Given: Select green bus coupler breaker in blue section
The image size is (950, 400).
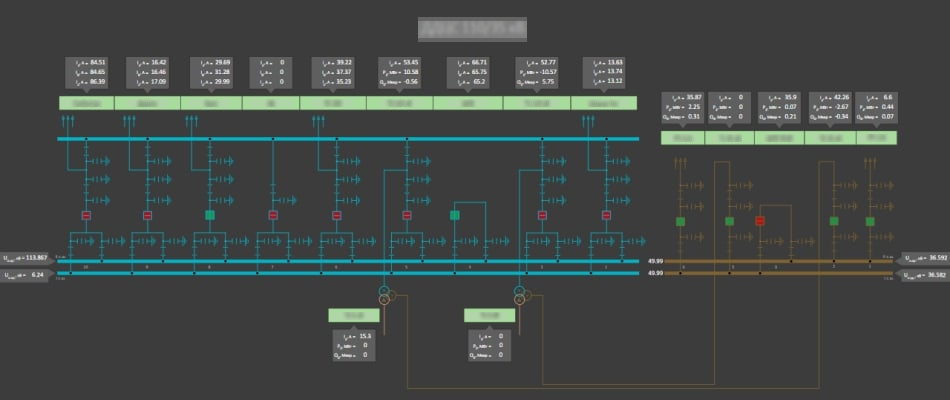Looking at the screenshot, I should click(x=455, y=215).
